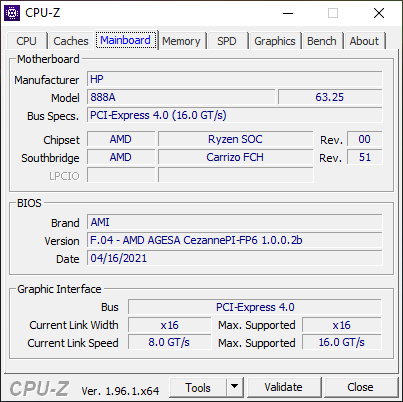This screenshot has width=403, height=402.
Task: Click the CPU-Z app icon in title bar
Action: (12, 13)
